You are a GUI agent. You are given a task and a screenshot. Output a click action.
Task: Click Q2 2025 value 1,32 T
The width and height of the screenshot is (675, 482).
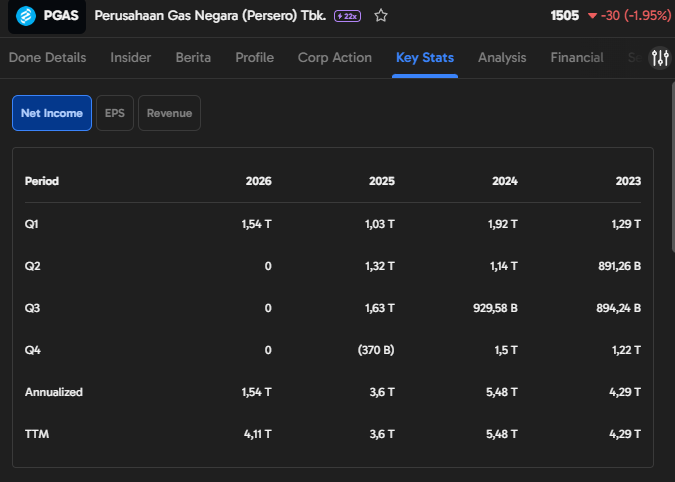380,266
